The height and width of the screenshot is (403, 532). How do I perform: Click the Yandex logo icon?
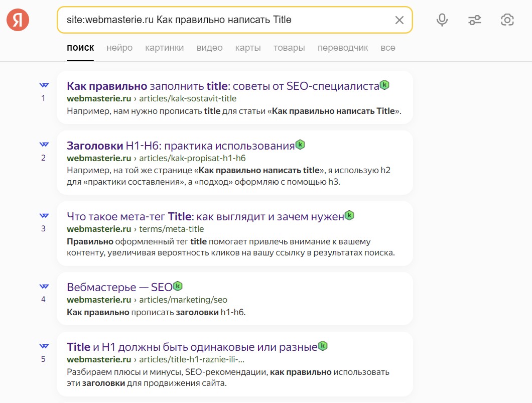click(x=18, y=20)
